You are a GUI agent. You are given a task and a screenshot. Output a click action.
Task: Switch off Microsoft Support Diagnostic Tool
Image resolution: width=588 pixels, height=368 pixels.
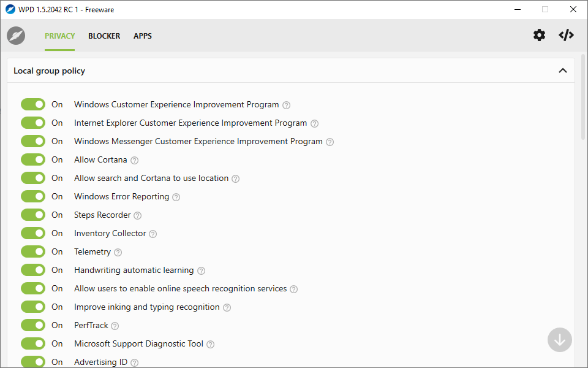click(33, 343)
